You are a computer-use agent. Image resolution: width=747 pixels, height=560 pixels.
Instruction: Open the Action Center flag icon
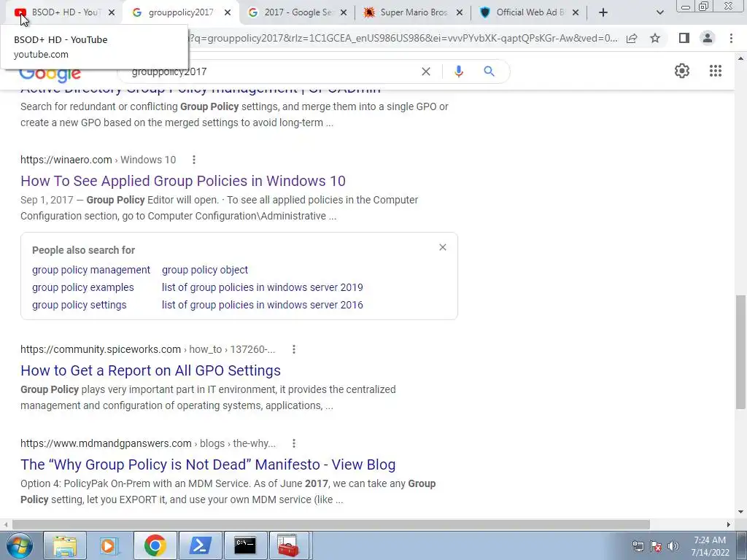pyautogui.click(x=656, y=546)
